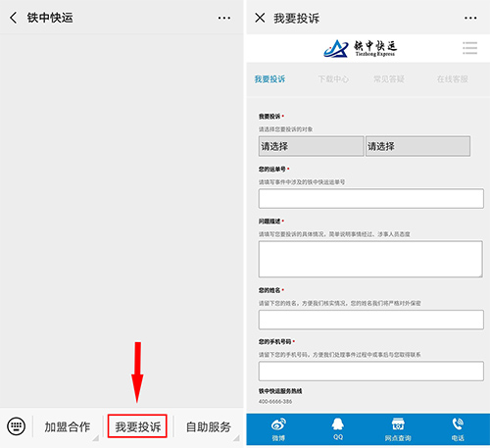Viewport: 490px width, 448px height.
Task: Focus the 您的姓名 input field
Action: click(x=371, y=320)
